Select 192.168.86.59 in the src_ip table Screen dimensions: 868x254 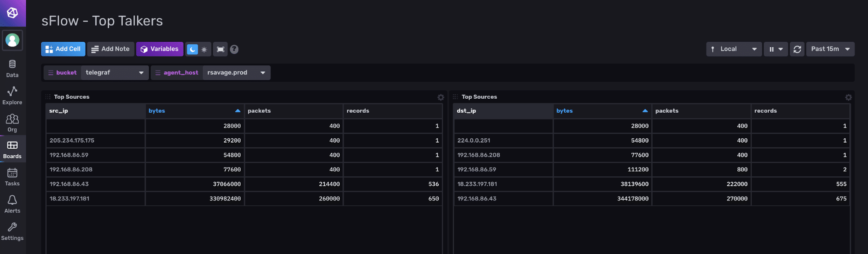point(69,155)
